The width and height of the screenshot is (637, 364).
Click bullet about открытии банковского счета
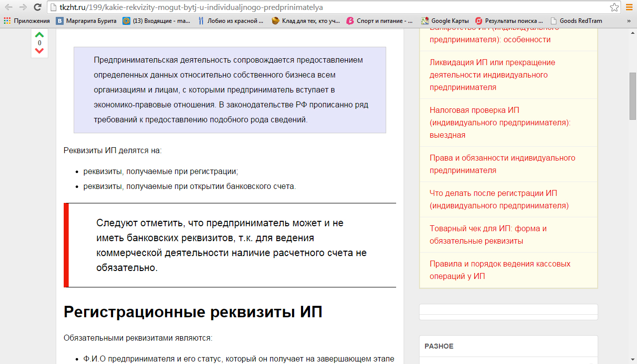pyautogui.click(x=190, y=186)
